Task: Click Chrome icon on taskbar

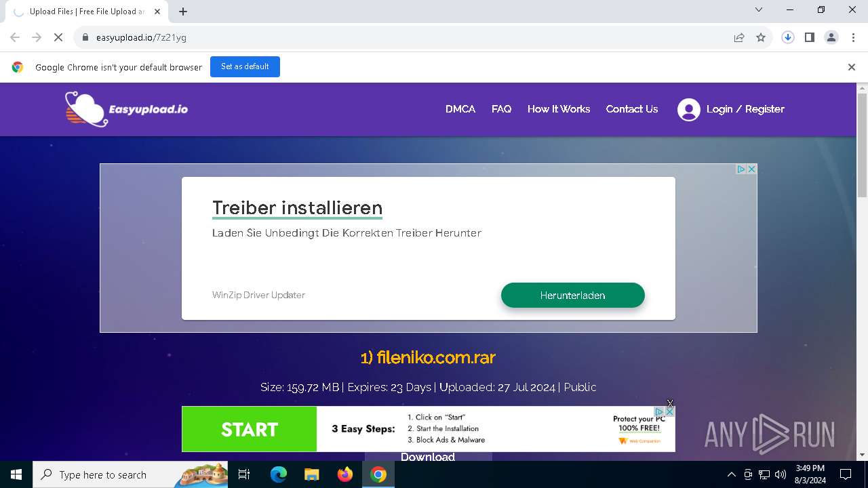Action: pos(378,474)
